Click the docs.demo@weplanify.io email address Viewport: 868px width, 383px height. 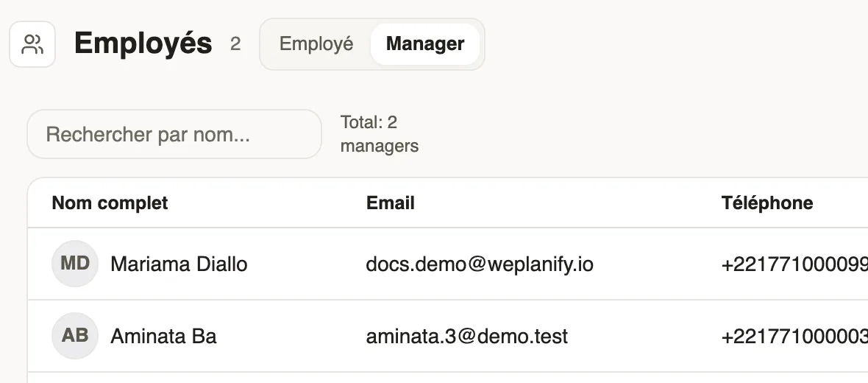click(x=480, y=264)
